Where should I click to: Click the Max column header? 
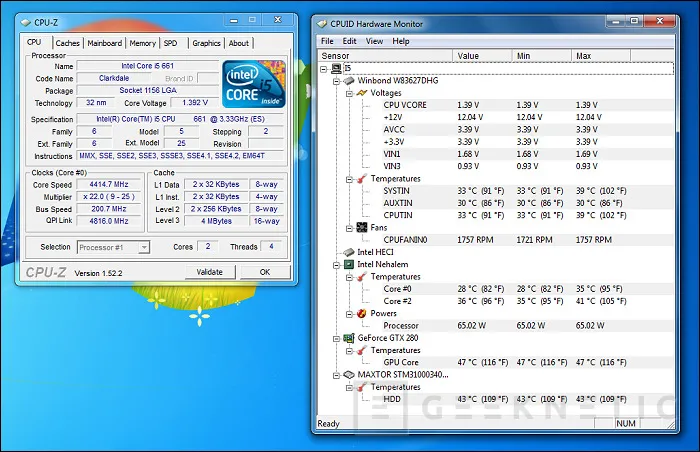(x=601, y=56)
